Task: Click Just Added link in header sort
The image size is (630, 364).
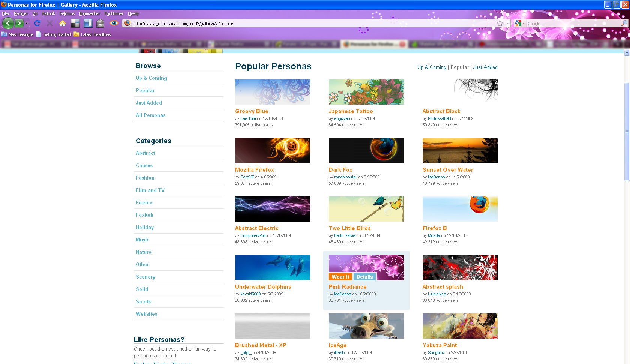Action: [485, 67]
